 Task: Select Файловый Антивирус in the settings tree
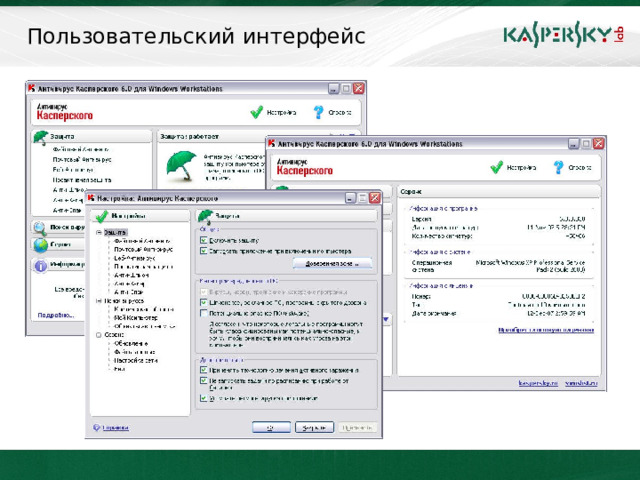142,241
